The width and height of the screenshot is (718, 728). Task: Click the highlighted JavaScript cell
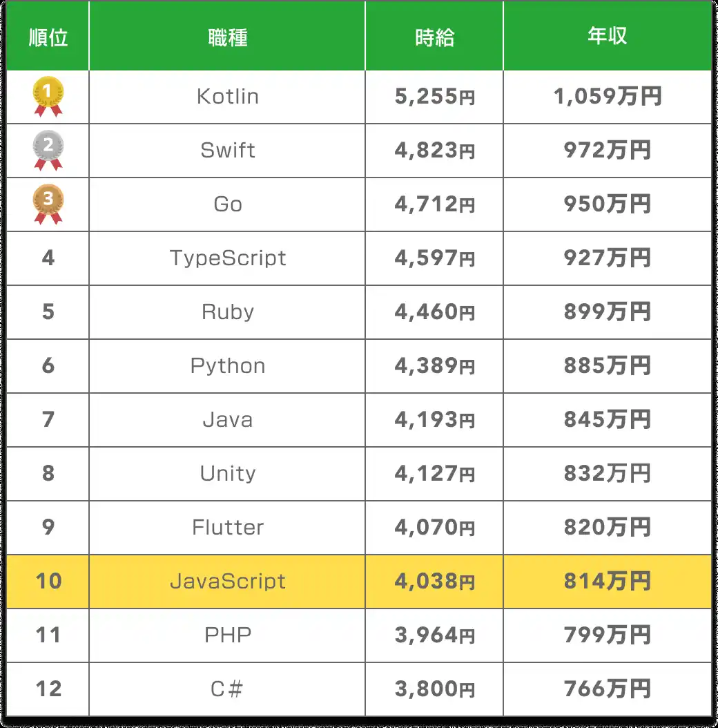point(227,582)
